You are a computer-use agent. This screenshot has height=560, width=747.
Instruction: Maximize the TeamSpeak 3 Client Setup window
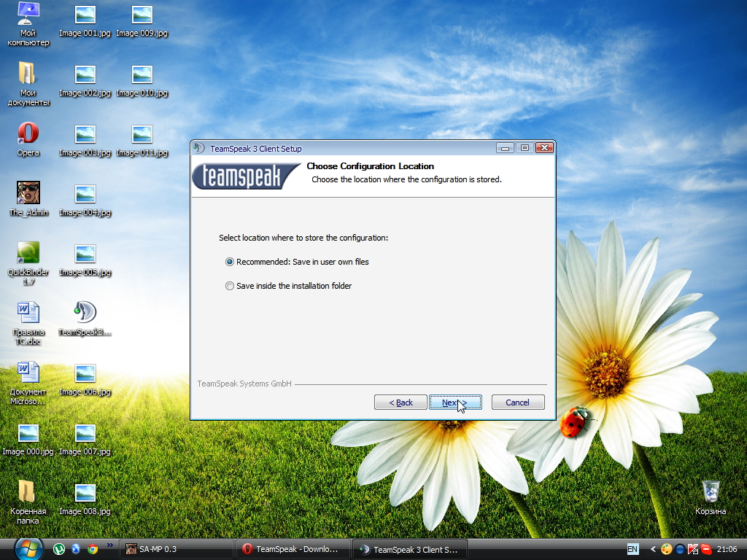click(525, 148)
